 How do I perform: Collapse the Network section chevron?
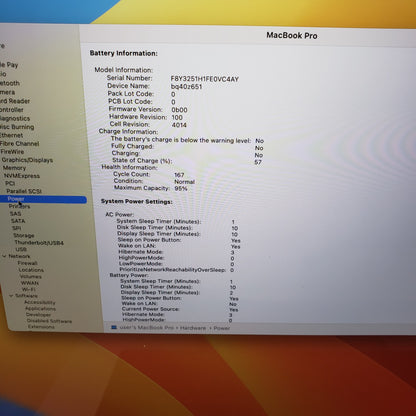tap(4, 256)
